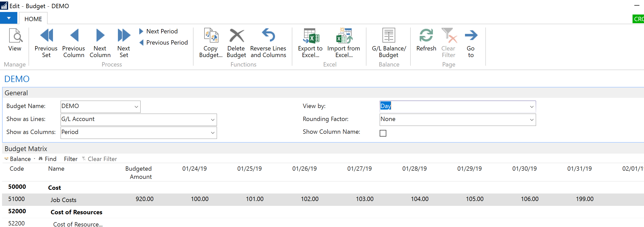Click the Delete Budget icon

point(236,36)
